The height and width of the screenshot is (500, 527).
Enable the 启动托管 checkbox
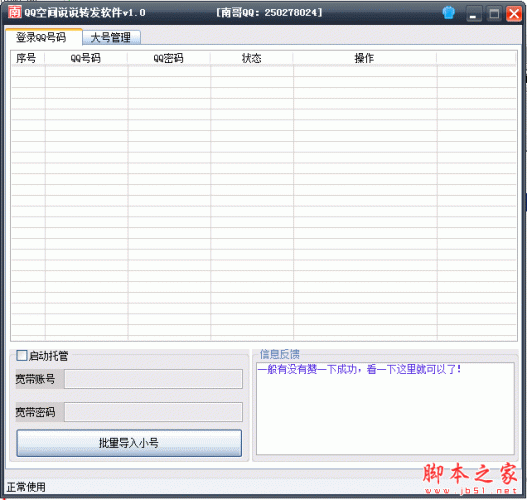pos(22,356)
